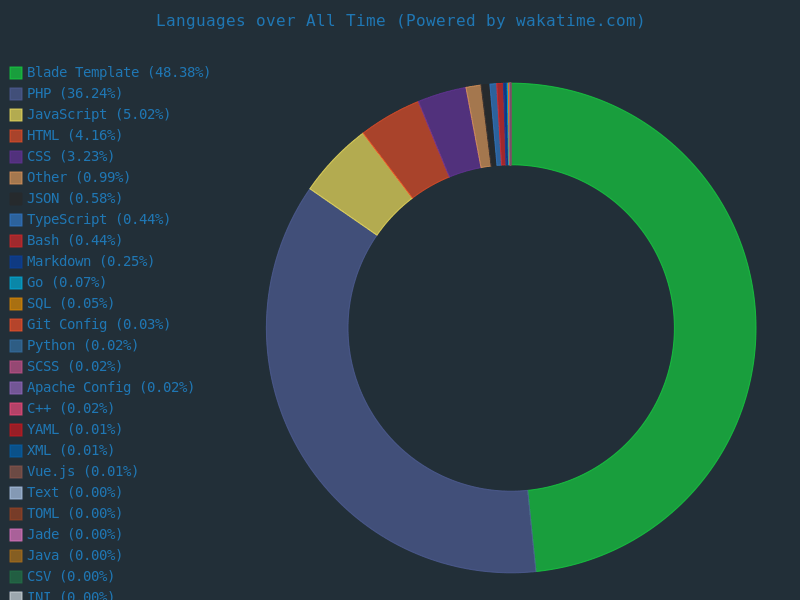
Task: Toggle the Go (0.07%) legend entry
Action: pyautogui.click(x=66, y=283)
